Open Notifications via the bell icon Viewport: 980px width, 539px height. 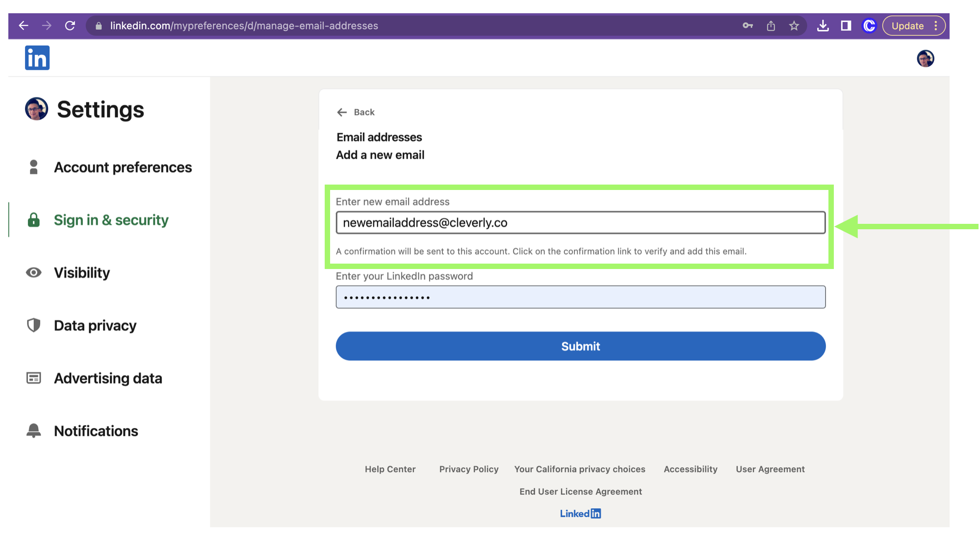click(x=33, y=431)
